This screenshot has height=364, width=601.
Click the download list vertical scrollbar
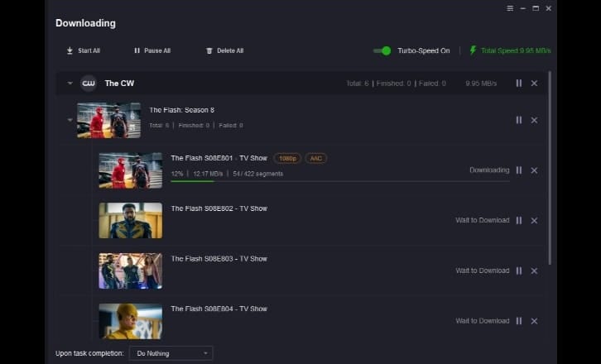(550, 167)
